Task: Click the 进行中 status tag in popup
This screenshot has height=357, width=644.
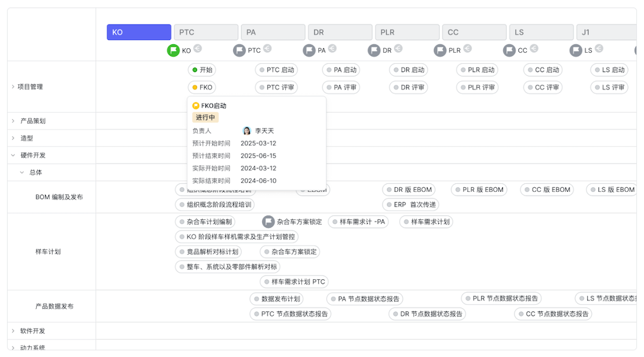Action: [205, 117]
